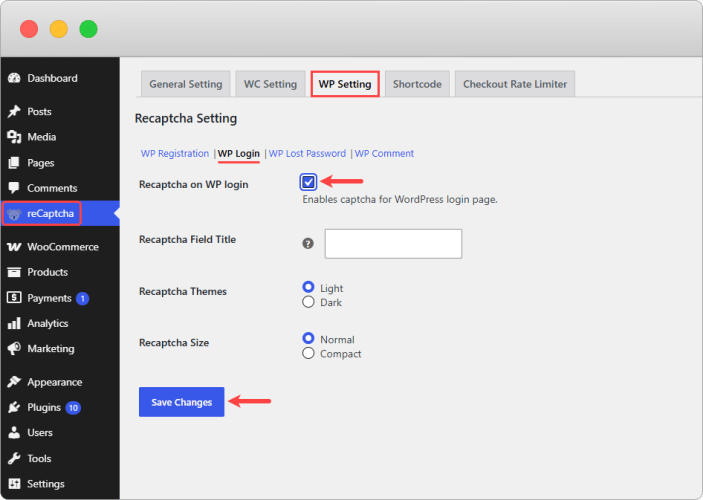
Task: Click the 'Compact' size label text
Action: coord(340,354)
